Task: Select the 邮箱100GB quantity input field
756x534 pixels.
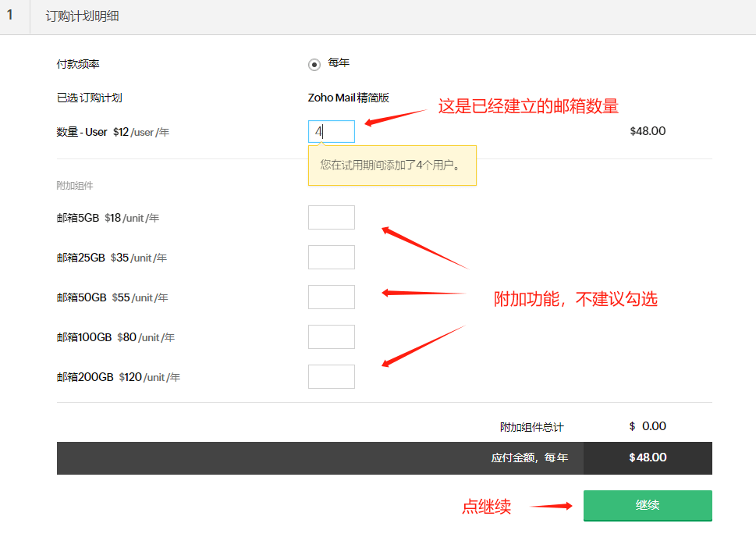Action: click(x=331, y=337)
